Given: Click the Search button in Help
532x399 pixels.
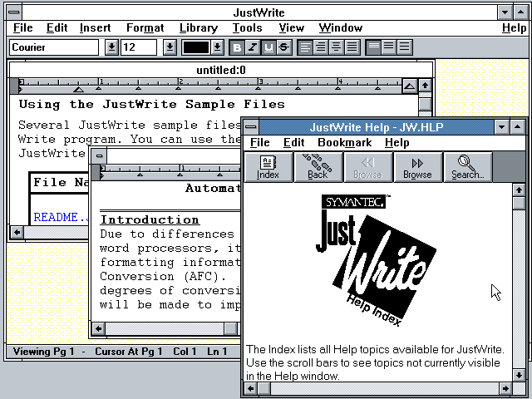Looking at the screenshot, I should [467, 167].
